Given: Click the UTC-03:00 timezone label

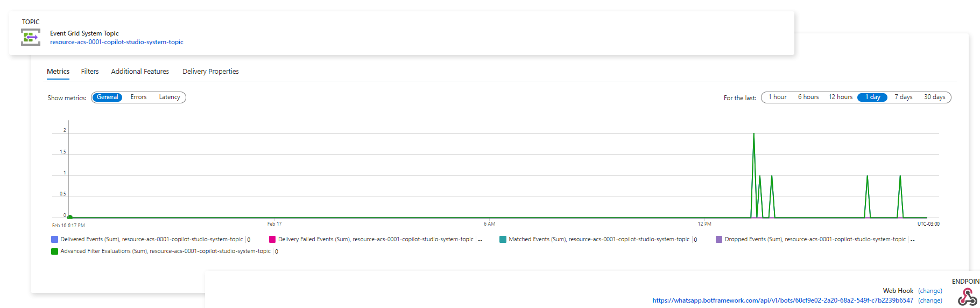Looking at the screenshot, I should pyautogui.click(x=928, y=224).
